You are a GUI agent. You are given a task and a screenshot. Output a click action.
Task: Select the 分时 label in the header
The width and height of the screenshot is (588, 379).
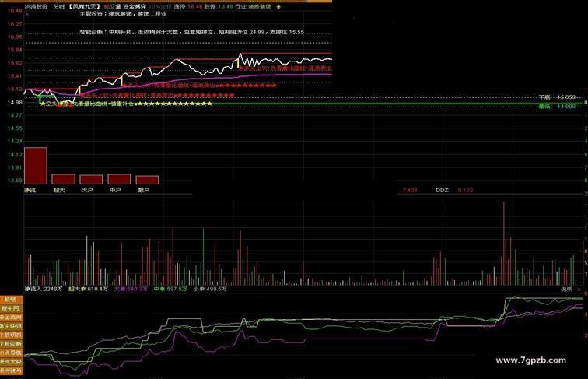pos(59,7)
